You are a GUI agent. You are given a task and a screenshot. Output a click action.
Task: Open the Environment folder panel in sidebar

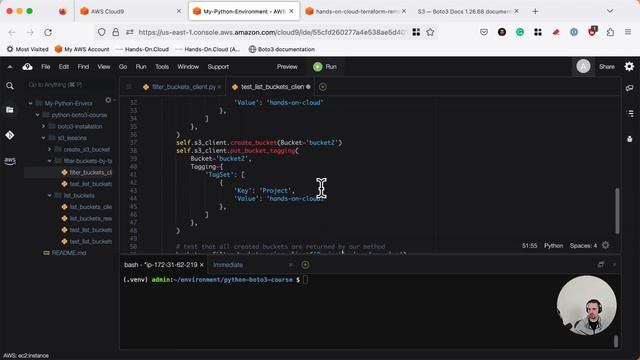click(10, 110)
